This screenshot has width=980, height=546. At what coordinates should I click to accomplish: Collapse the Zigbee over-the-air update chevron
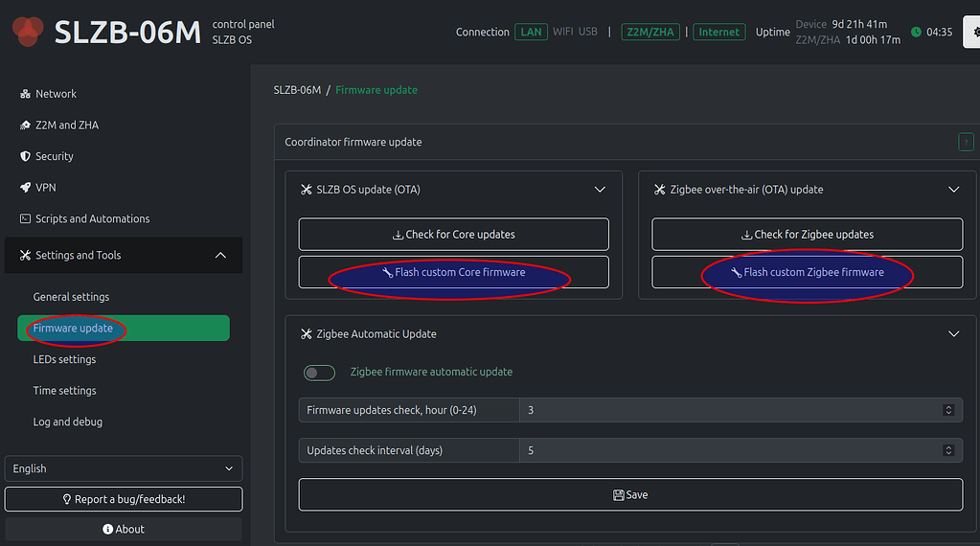click(954, 190)
